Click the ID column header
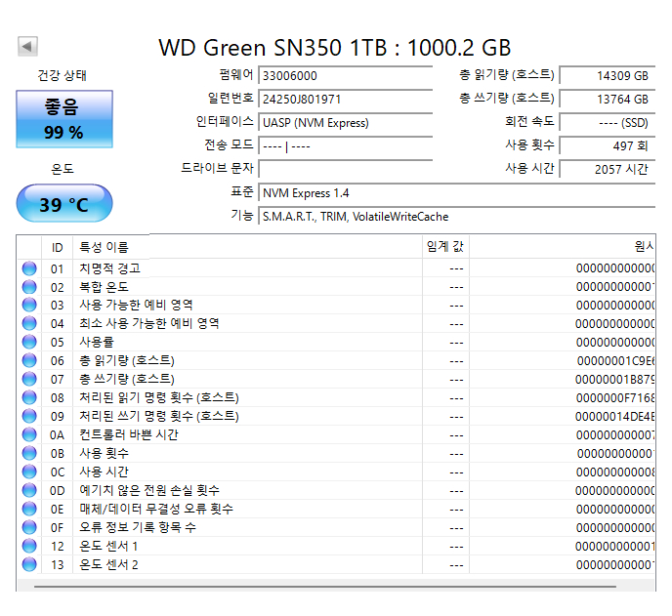672x616 pixels. pyautogui.click(x=57, y=247)
